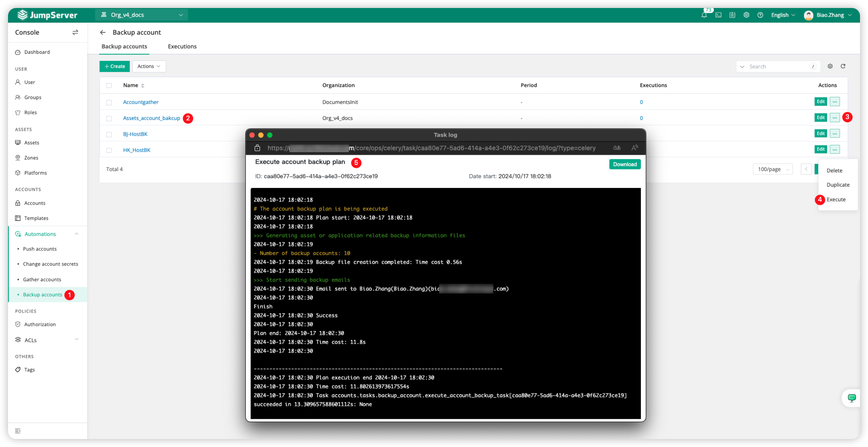Click the translate icon in Task log address bar
This screenshot has width=868, height=447.
point(617,148)
